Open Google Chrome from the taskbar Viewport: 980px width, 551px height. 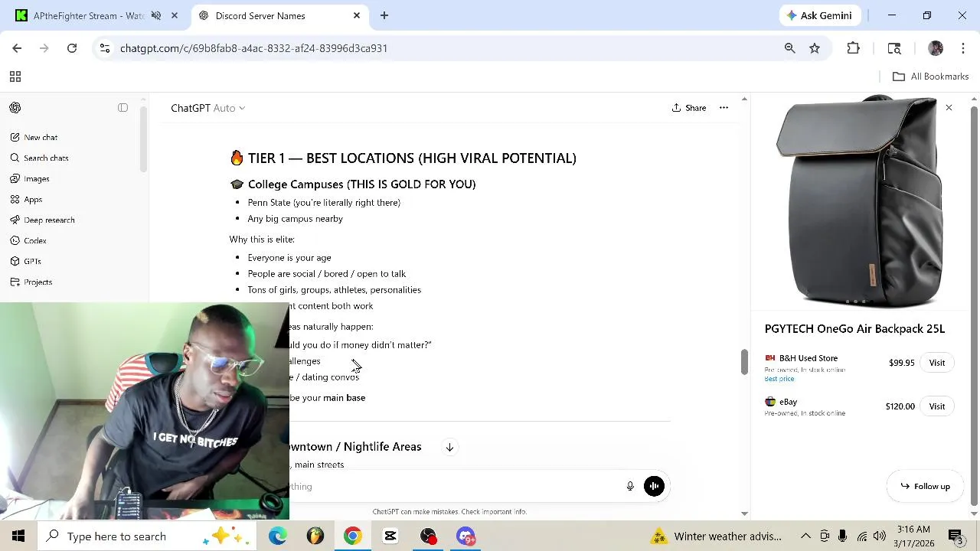pyautogui.click(x=352, y=536)
